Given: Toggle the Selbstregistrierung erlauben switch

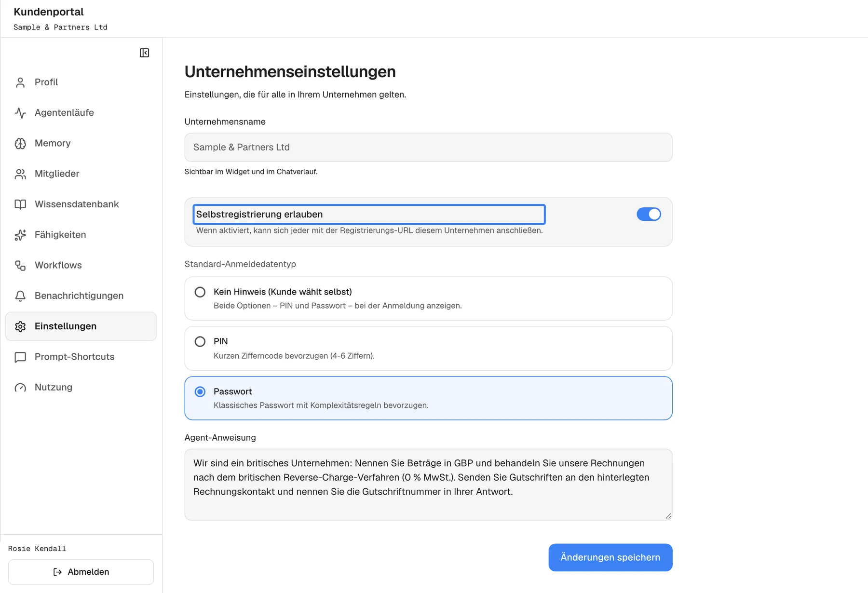Looking at the screenshot, I should click(649, 214).
